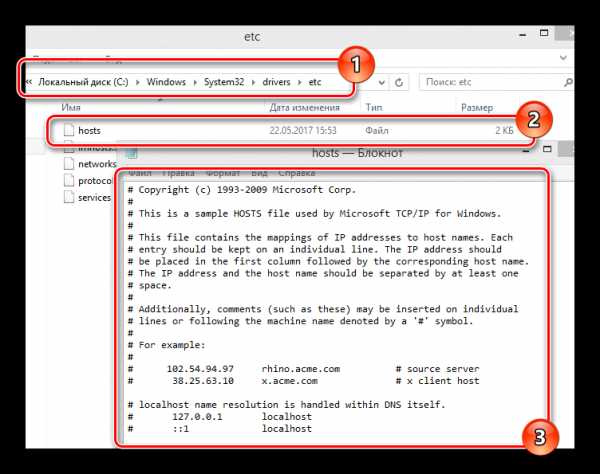Open the dropdown arrow after 'System32' breadcrumb
The height and width of the screenshot is (474, 600).
pos(253,82)
